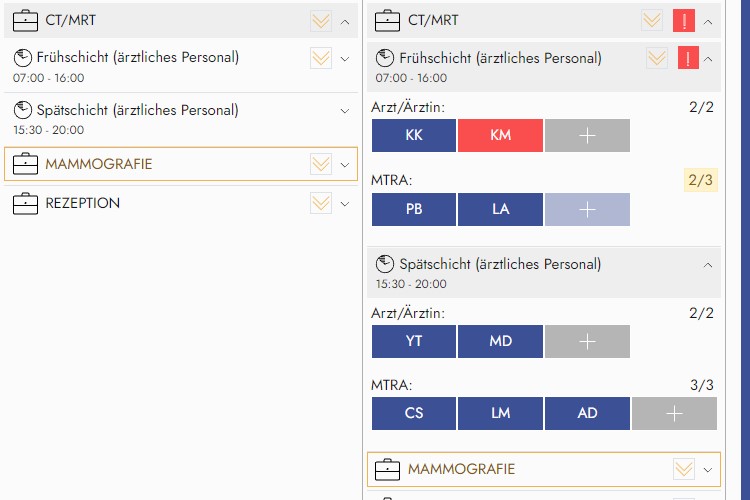The image size is (750, 500).
Task: Expand the left REZEPTION section
Action: pyautogui.click(x=345, y=203)
